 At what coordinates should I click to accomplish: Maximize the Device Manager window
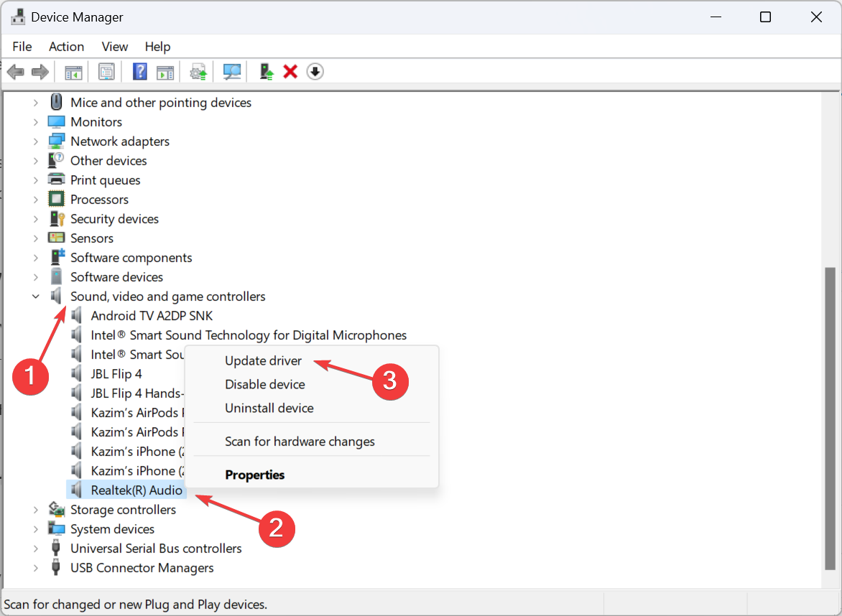click(x=765, y=17)
